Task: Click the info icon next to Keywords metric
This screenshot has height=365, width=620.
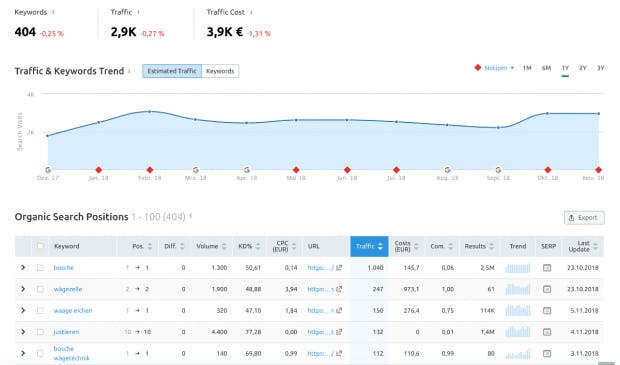Action: point(53,12)
